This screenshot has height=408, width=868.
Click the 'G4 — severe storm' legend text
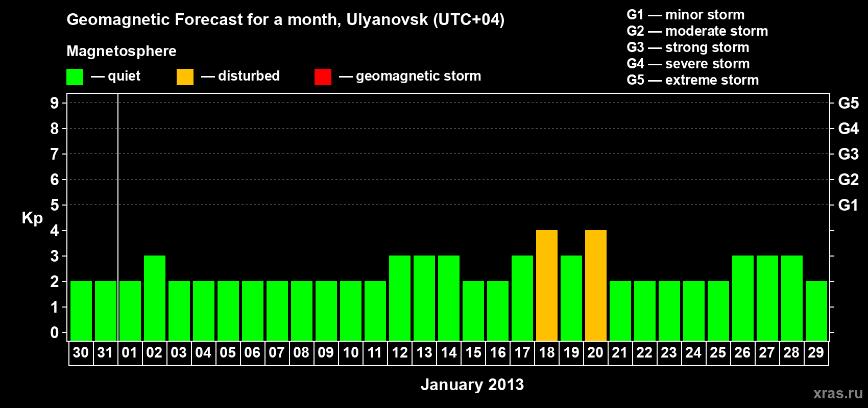688,64
